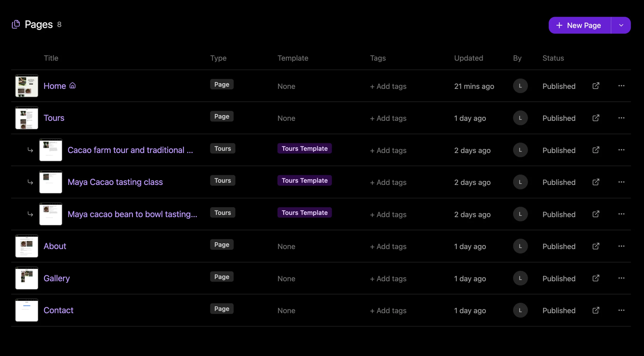Add tags to the Gallery page
The height and width of the screenshot is (356, 644).
pos(388,279)
